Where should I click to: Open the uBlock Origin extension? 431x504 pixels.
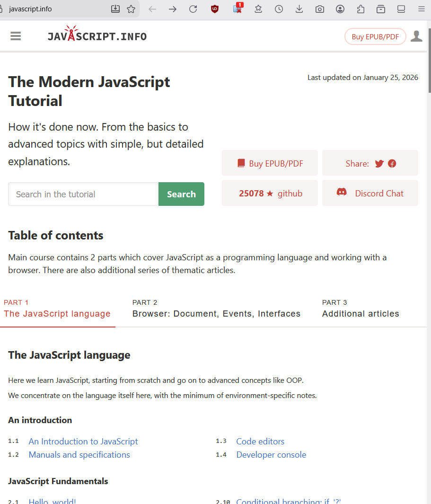215,9
